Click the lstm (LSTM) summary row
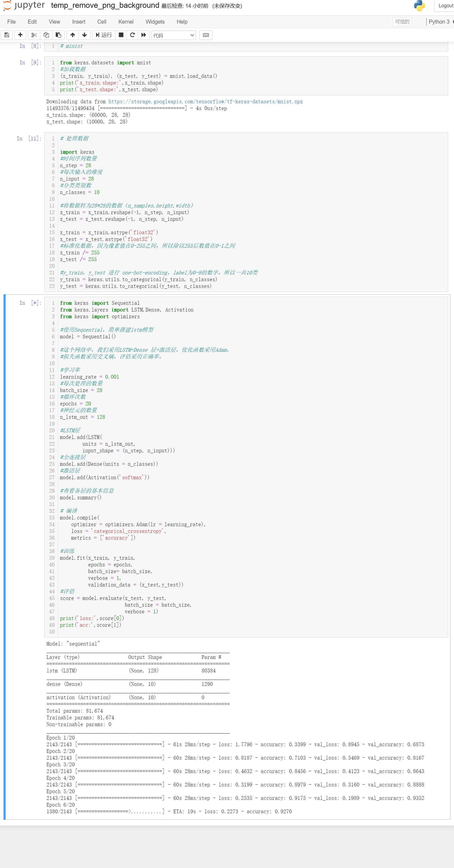The height and width of the screenshot is (868, 454). click(x=131, y=671)
